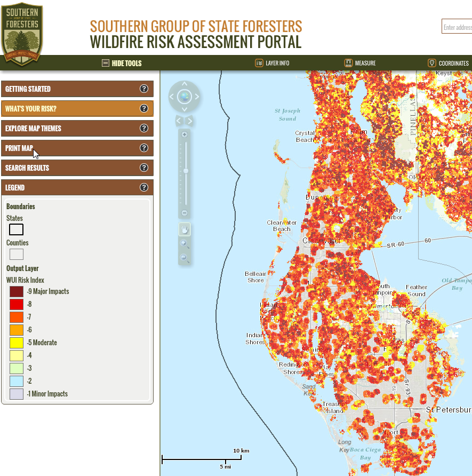Click the Clearwater Beach map label

(x=282, y=226)
